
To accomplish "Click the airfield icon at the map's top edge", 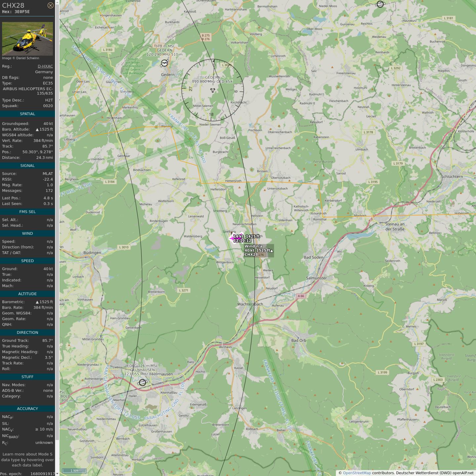I will pyautogui.click(x=380, y=4).
